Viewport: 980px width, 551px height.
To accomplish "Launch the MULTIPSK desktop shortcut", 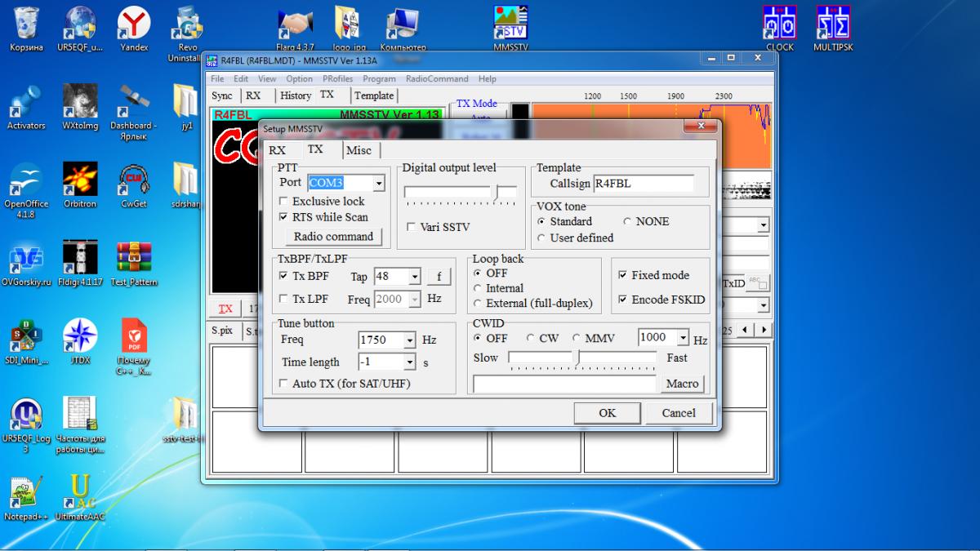I will point(832,23).
